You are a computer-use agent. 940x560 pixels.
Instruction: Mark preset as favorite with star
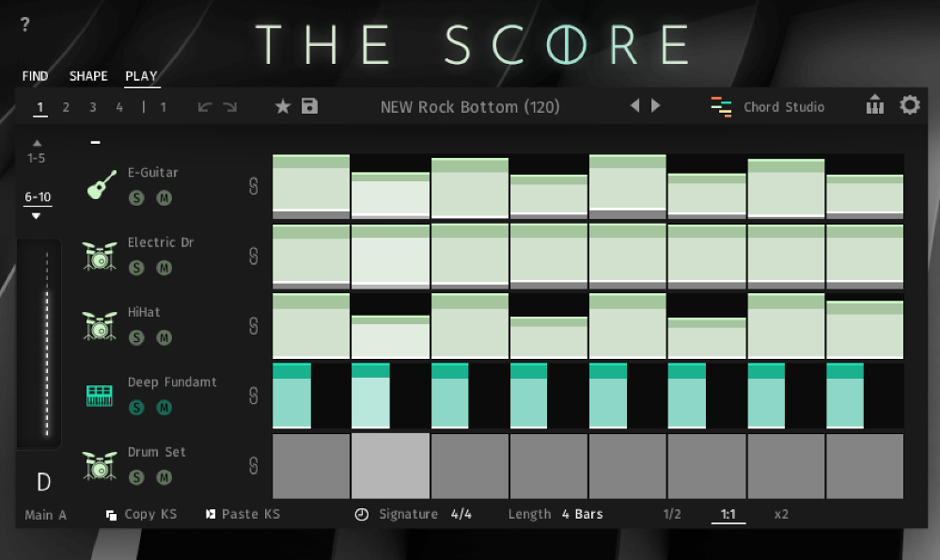283,106
